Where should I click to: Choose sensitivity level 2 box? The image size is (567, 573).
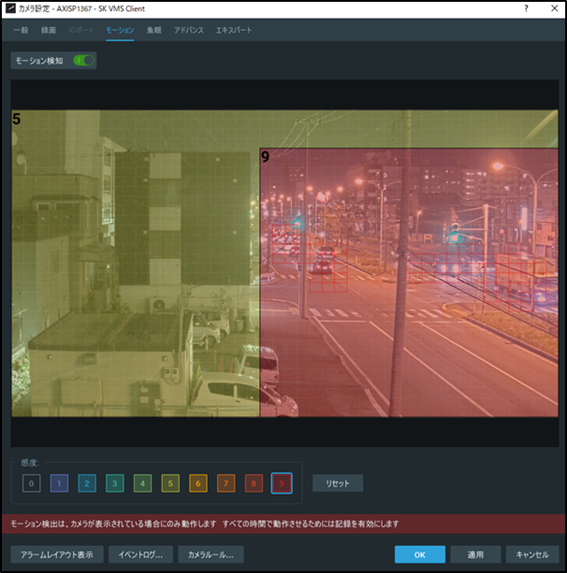pyautogui.click(x=87, y=483)
